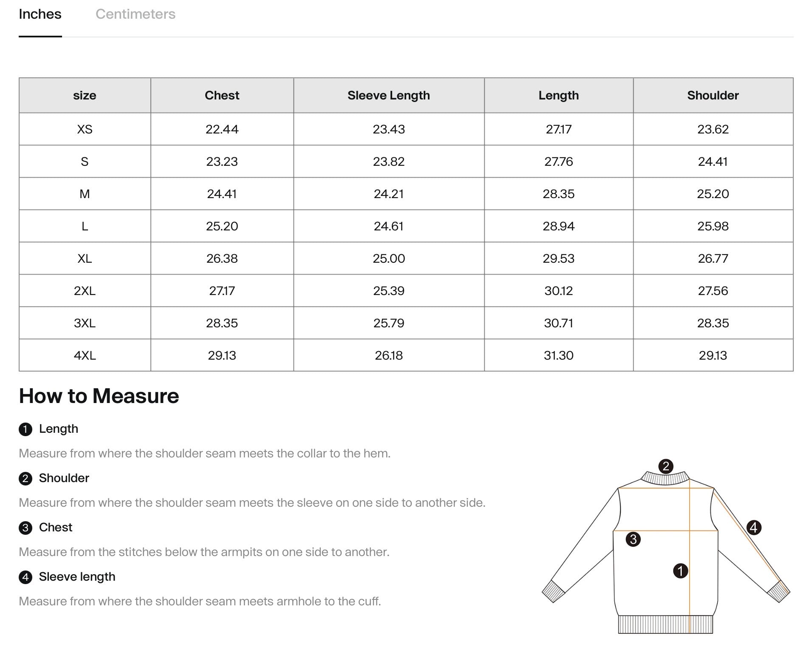Click the numbered icon 1 beside Length
The height and width of the screenshot is (650, 812).
25,429
